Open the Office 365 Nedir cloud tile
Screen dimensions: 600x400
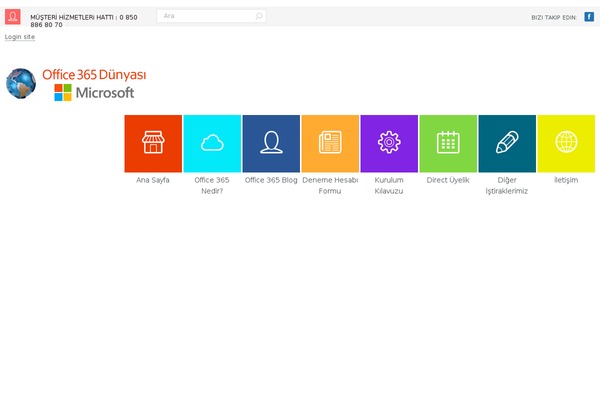coord(212,144)
